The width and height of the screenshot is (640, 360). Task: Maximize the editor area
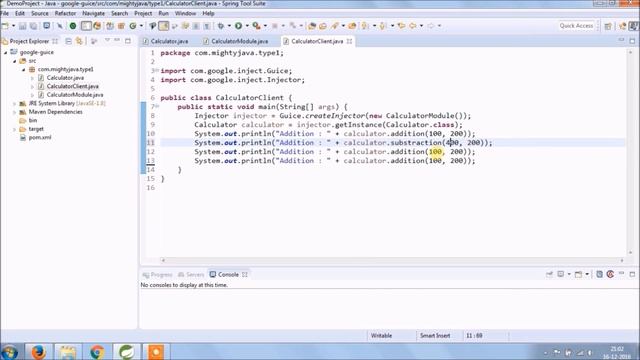(632, 41)
